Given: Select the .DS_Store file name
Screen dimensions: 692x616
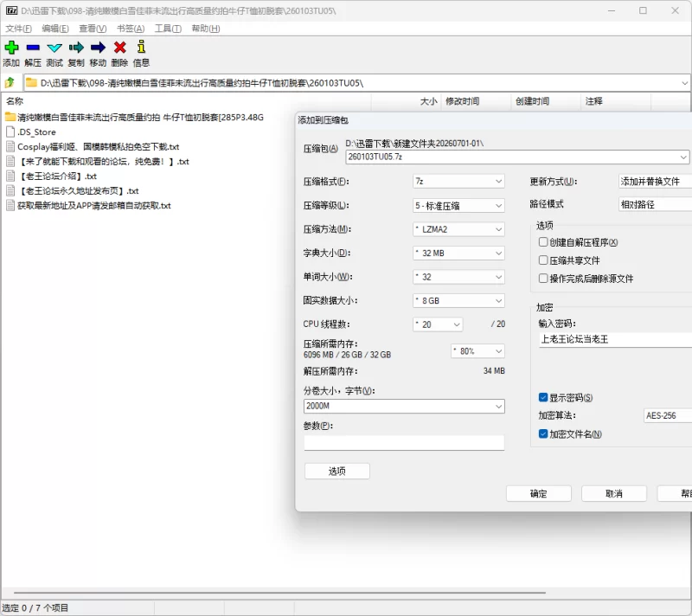Looking at the screenshot, I should (36, 132).
